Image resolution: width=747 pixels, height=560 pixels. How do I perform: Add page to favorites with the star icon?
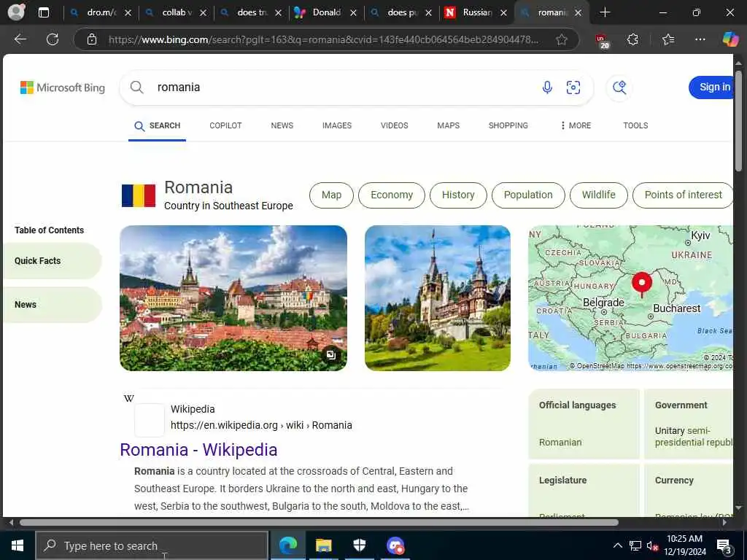pos(562,39)
